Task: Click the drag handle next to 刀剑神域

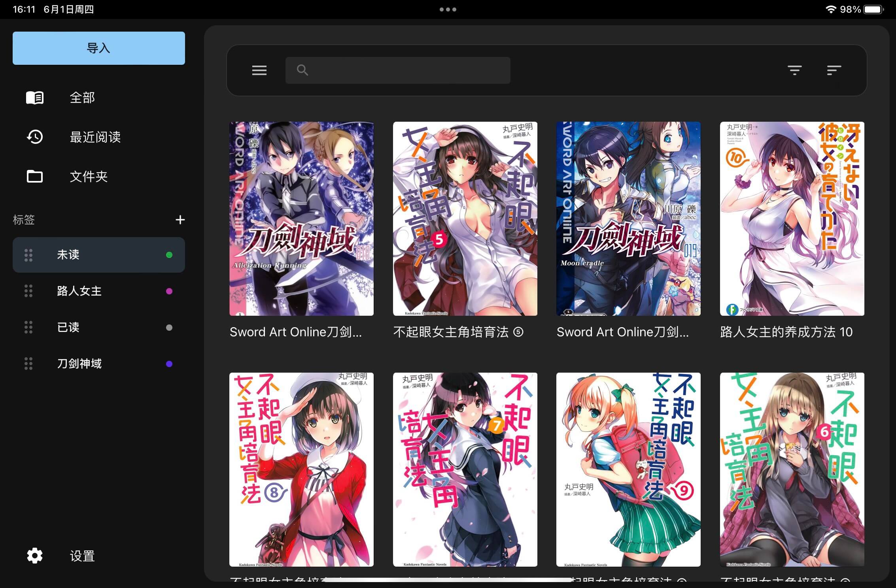Action: [28, 364]
